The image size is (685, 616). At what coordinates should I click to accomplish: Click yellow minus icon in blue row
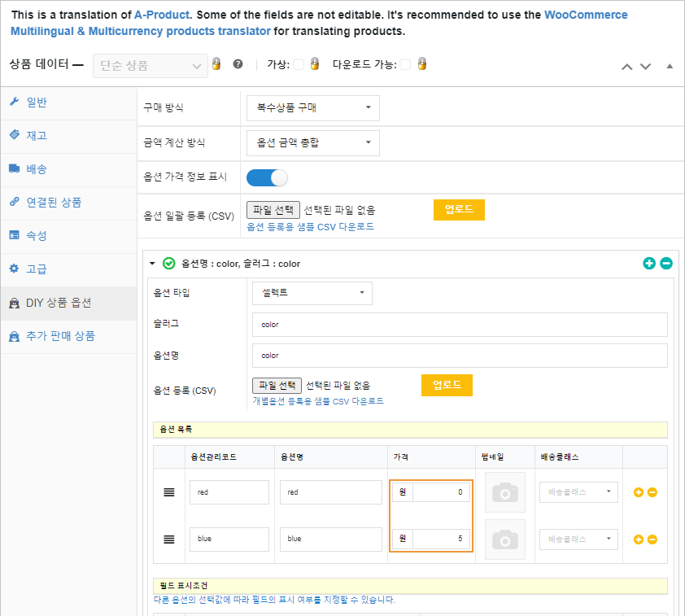pos(652,539)
